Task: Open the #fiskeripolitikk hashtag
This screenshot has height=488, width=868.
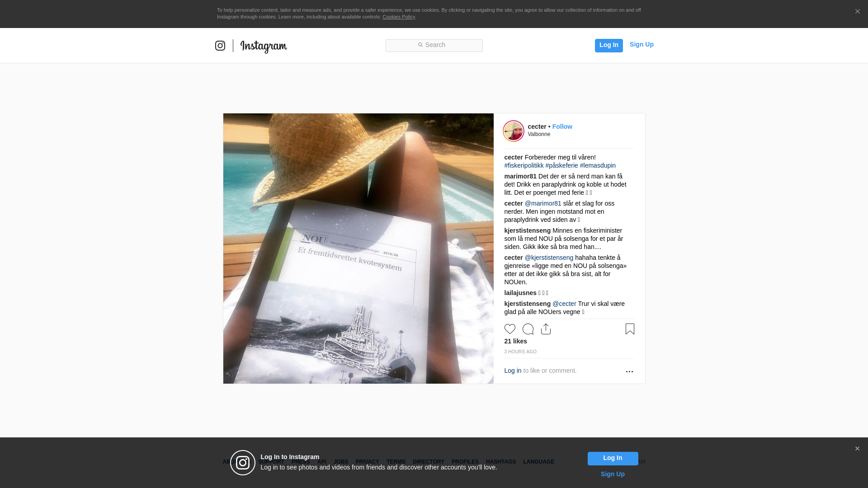Action: [x=524, y=165]
